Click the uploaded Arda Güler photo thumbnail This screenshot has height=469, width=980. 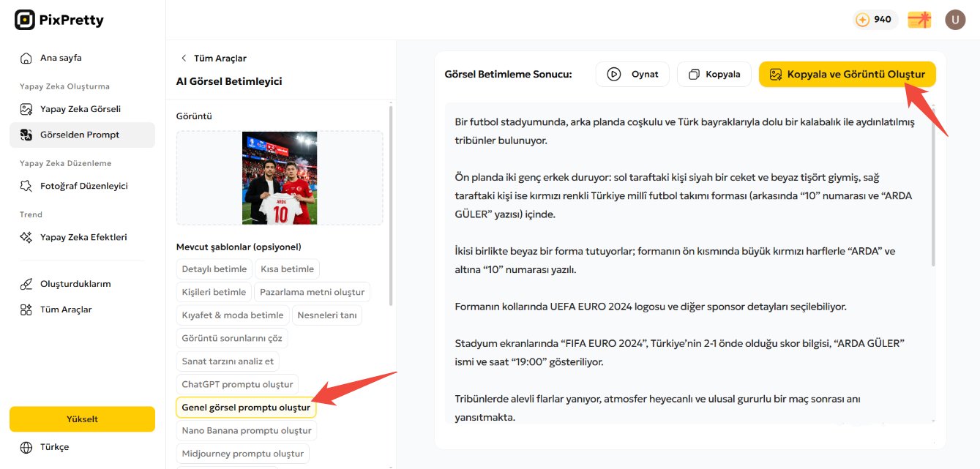(x=279, y=178)
